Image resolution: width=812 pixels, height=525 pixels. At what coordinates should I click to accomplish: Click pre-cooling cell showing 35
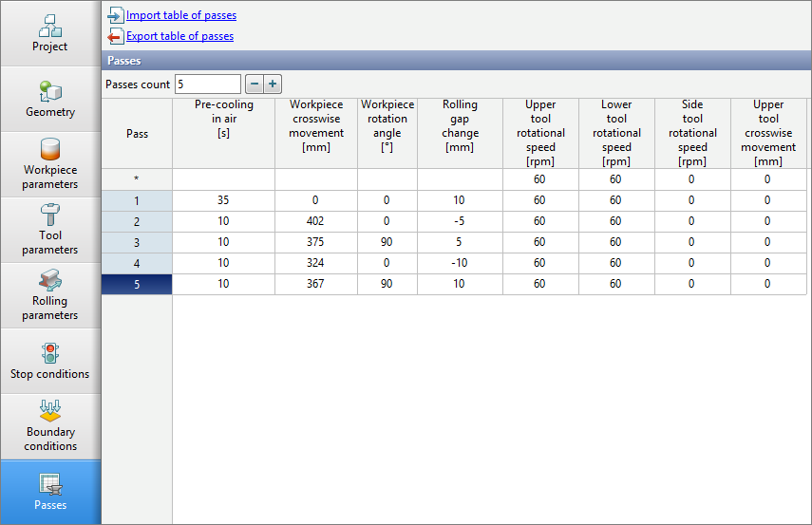[x=223, y=200]
